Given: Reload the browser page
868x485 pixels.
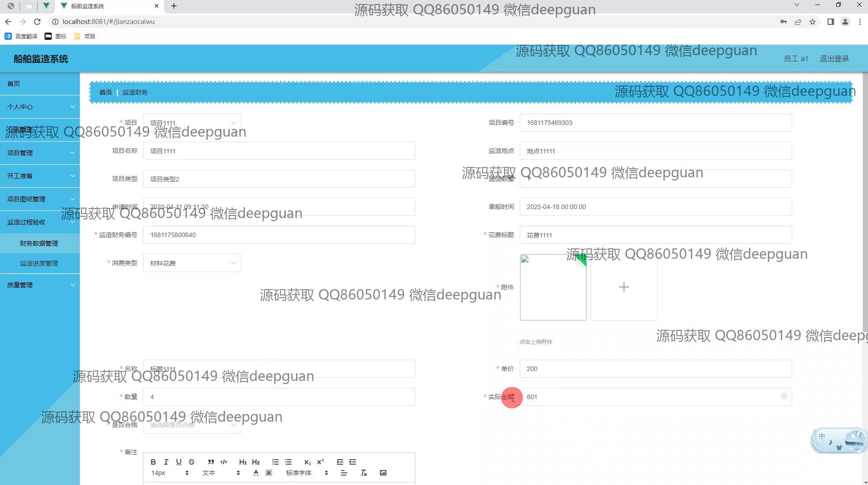Looking at the screenshot, I should click(x=38, y=22).
